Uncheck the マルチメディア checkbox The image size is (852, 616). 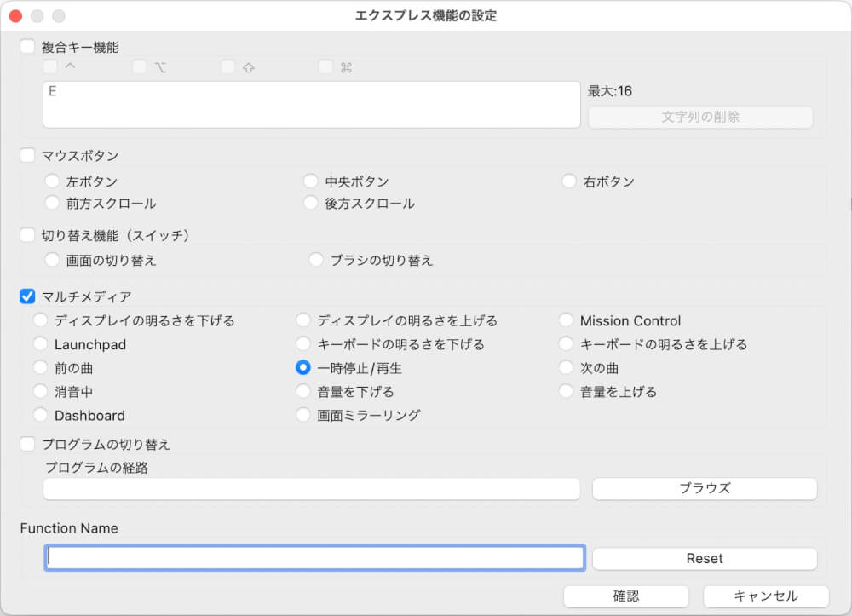click(27, 296)
